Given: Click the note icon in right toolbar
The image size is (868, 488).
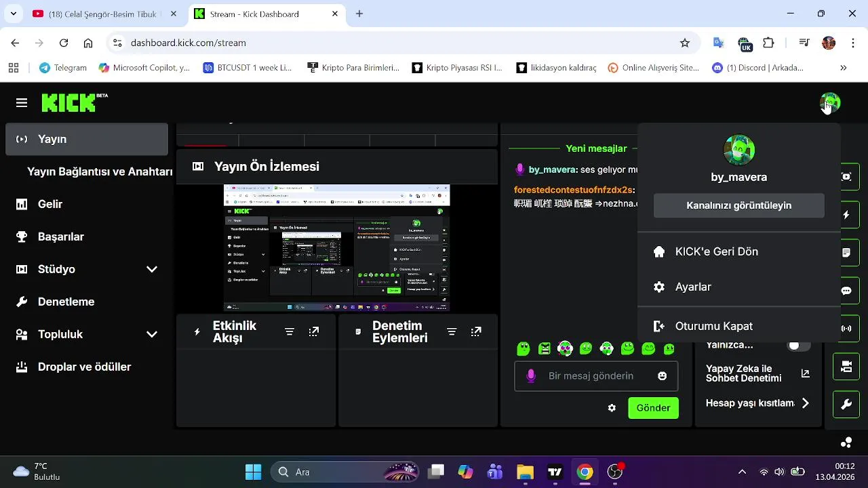Looking at the screenshot, I should pyautogui.click(x=846, y=253).
